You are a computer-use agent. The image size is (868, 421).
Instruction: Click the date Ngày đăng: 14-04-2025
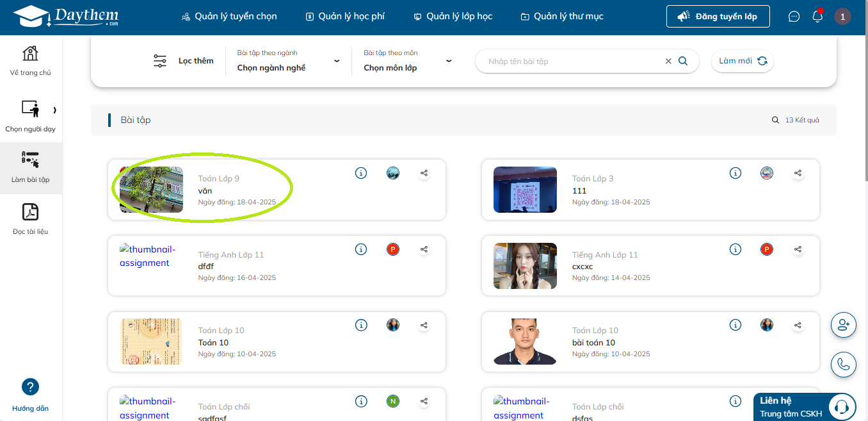(x=611, y=278)
